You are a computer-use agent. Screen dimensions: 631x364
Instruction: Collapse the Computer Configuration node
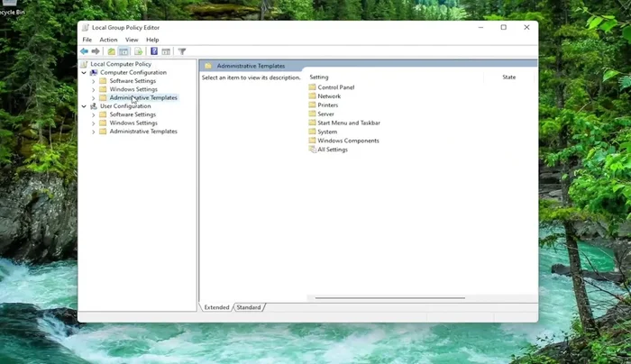coord(84,73)
